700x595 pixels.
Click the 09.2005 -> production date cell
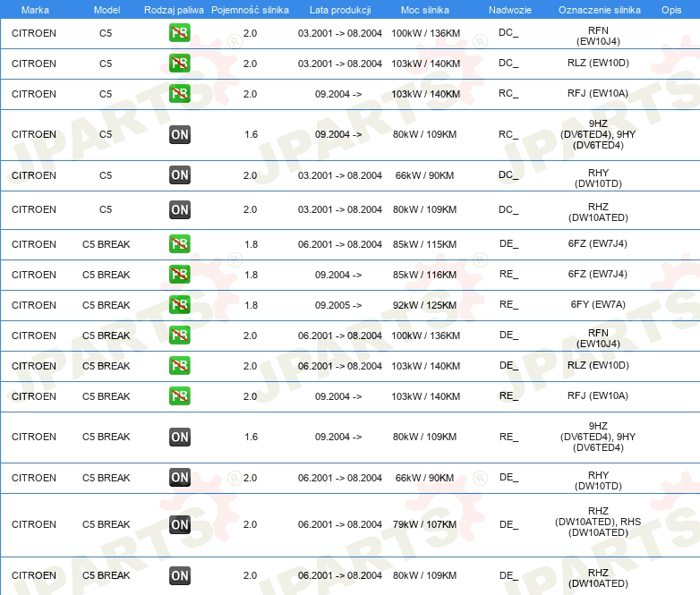pos(338,305)
